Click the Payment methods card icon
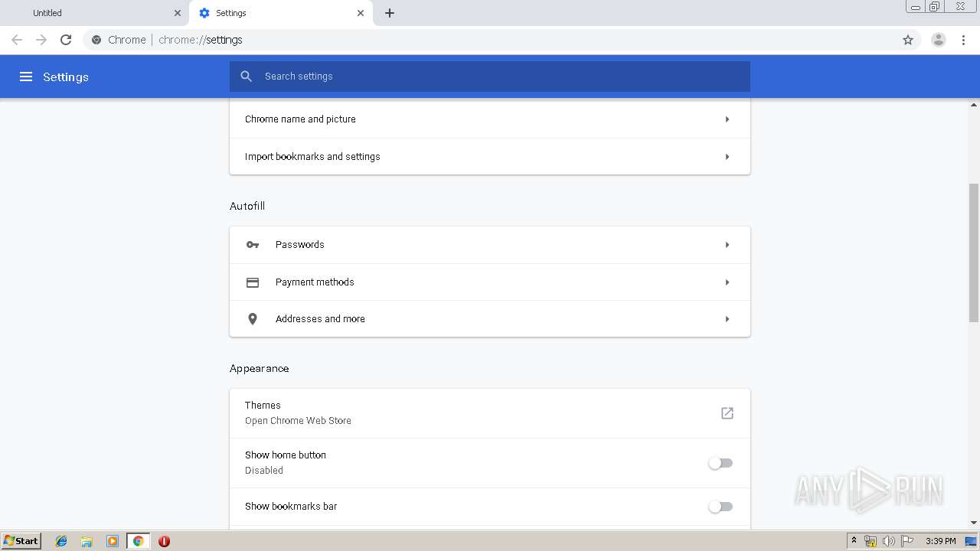 253,282
